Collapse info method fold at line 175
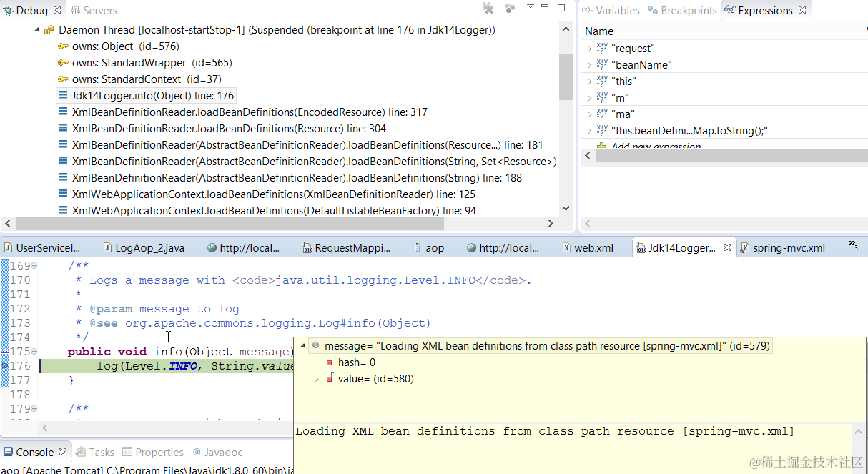The height and width of the screenshot is (474, 868). [x=34, y=352]
